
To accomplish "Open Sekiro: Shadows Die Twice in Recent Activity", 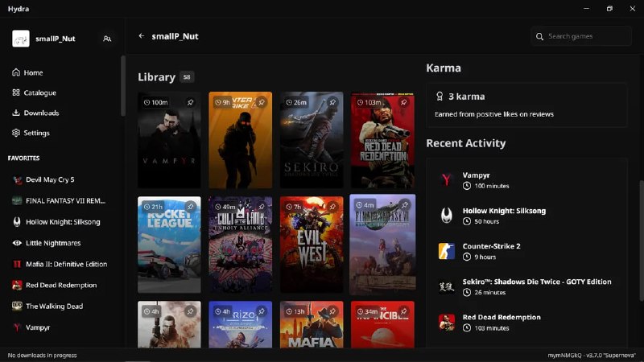I will coord(526,286).
